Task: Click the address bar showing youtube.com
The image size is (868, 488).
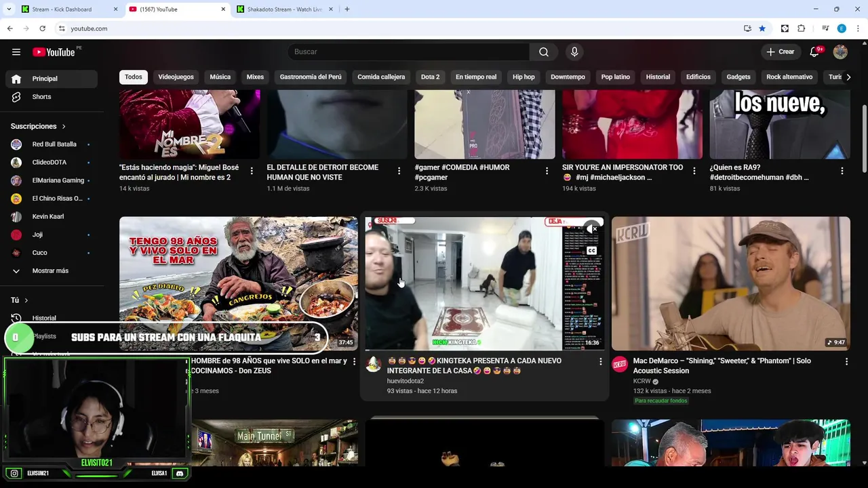Action: [400, 28]
